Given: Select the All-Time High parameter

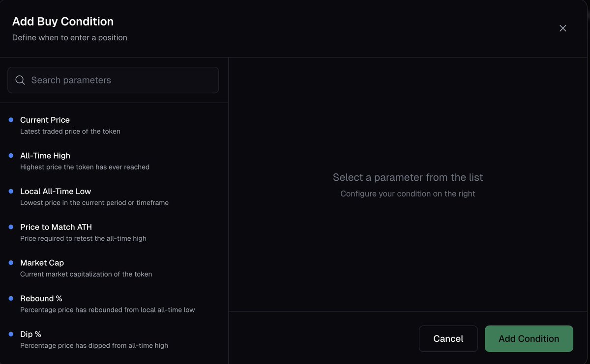Looking at the screenshot, I should tap(114, 161).
